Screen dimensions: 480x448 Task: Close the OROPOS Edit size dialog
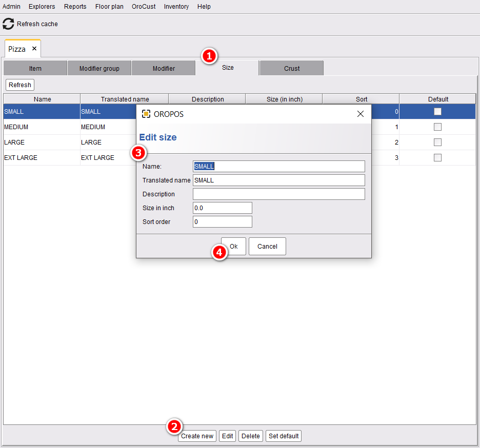(x=361, y=114)
